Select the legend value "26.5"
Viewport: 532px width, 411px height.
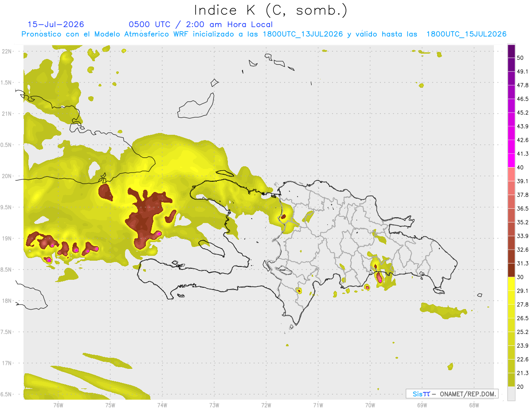click(523, 318)
